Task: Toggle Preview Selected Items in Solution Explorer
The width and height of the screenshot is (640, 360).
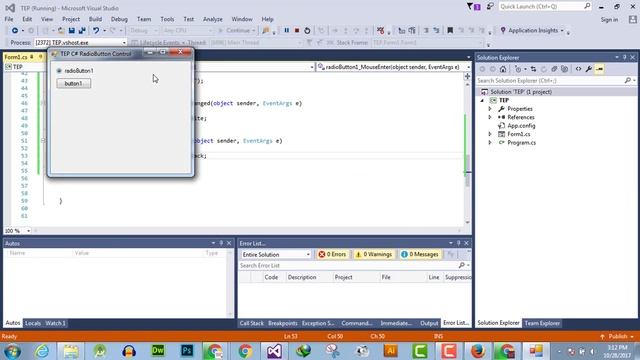Action: 599,69
